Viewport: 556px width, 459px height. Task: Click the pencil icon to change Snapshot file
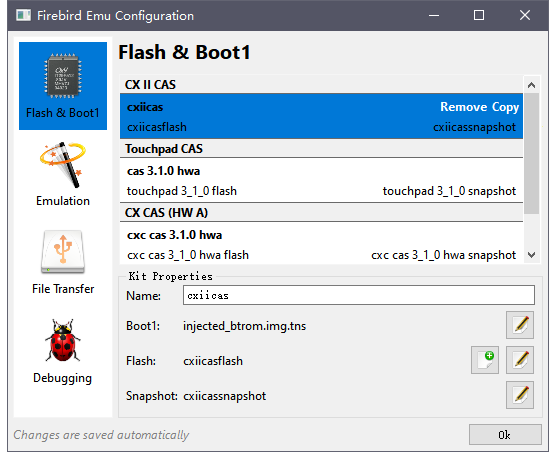[520, 395]
